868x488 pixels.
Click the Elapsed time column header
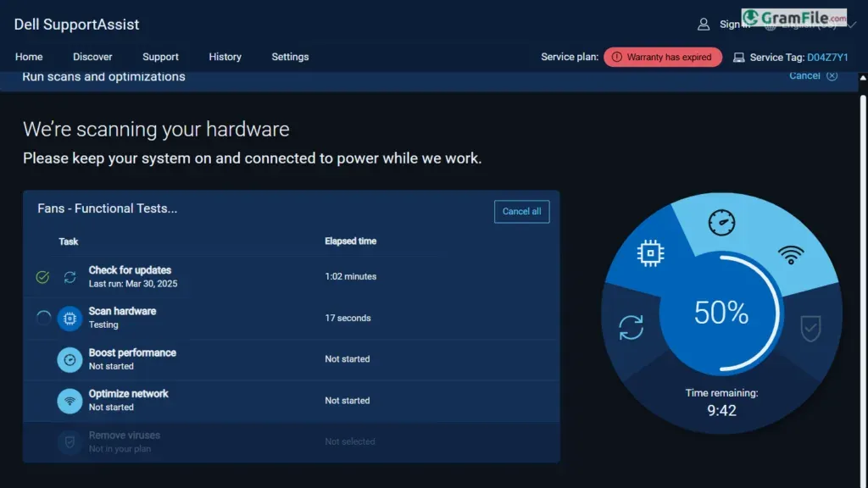coord(350,241)
